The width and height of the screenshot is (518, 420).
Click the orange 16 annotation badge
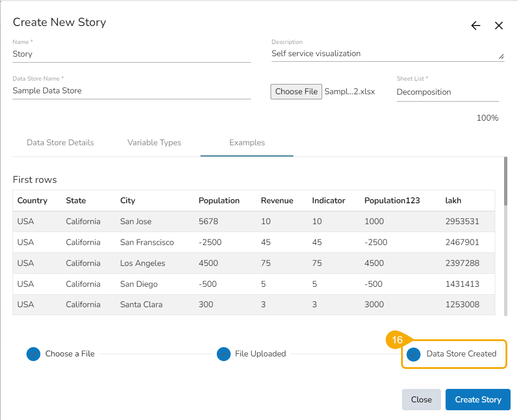click(x=397, y=340)
